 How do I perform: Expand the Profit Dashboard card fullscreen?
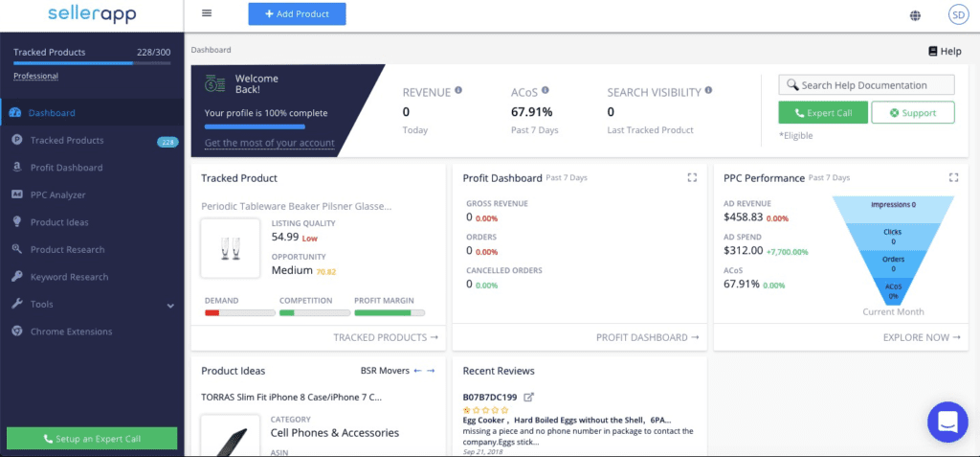[x=692, y=178]
